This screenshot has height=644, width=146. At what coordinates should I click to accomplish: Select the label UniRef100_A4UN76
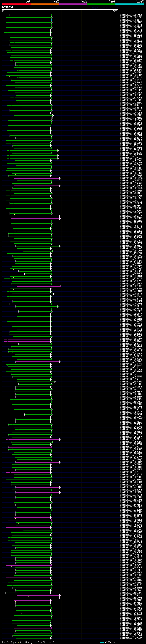131,80
